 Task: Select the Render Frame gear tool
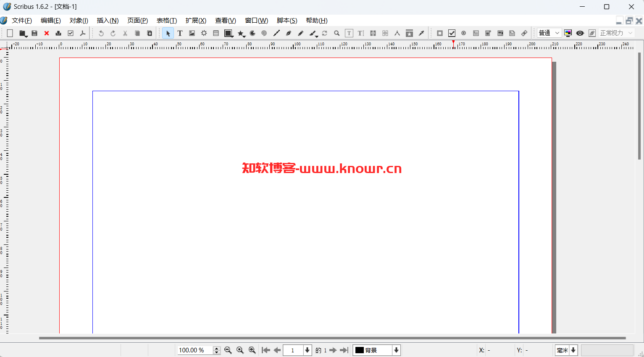click(204, 33)
